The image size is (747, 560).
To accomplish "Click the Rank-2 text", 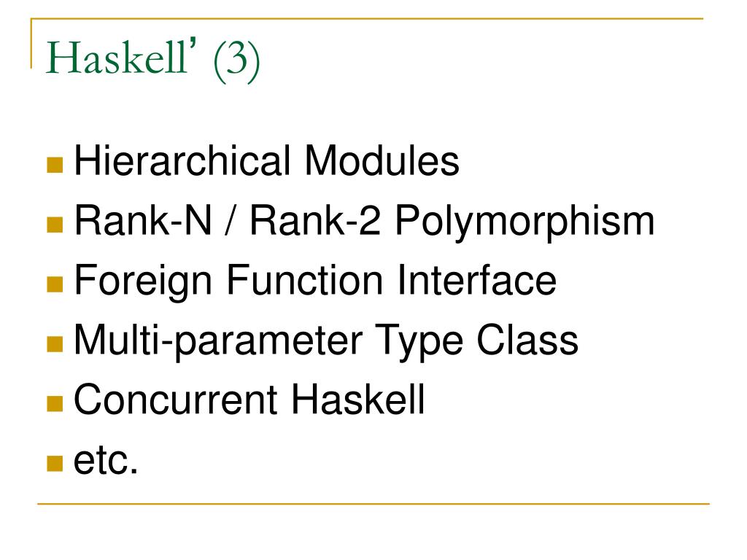I will pos(315,220).
